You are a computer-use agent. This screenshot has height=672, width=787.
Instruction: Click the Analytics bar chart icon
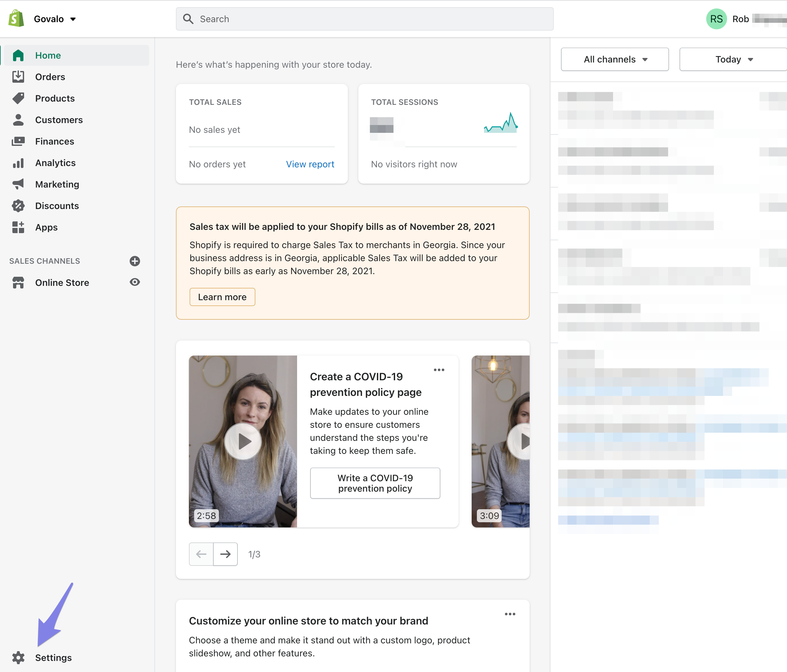pos(18,163)
